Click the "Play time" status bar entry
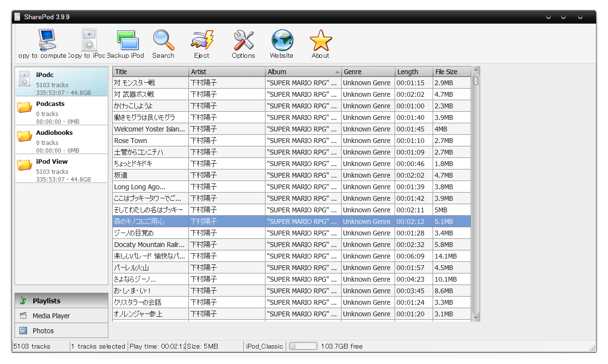 coord(157,346)
